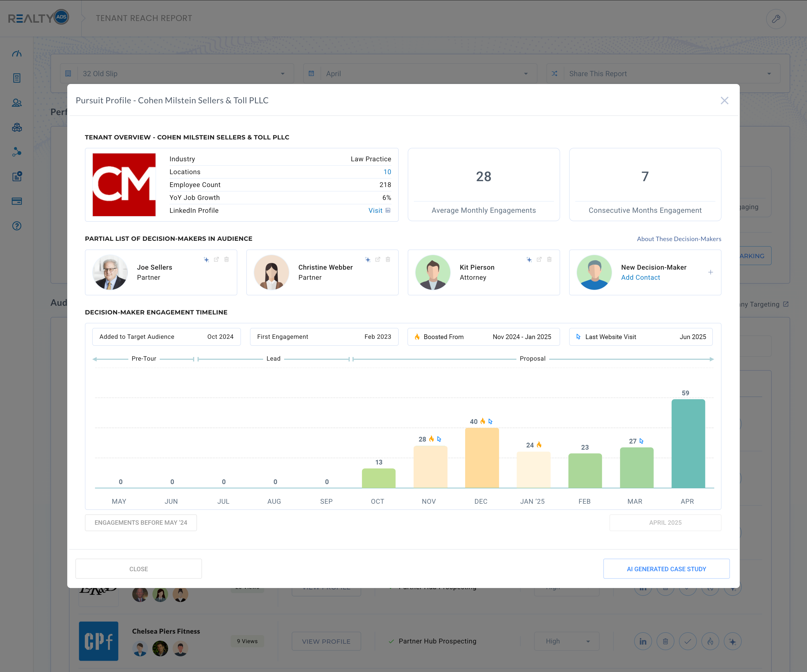Screen dimensions: 807x672
Task: Delete Christine Webber with trash icon
Action: click(388, 260)
